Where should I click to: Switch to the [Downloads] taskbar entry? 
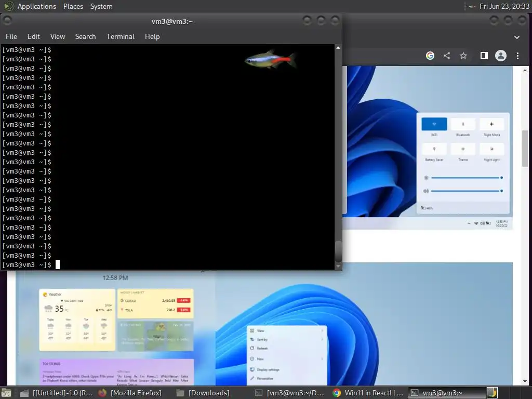click(x=203, y=393)
